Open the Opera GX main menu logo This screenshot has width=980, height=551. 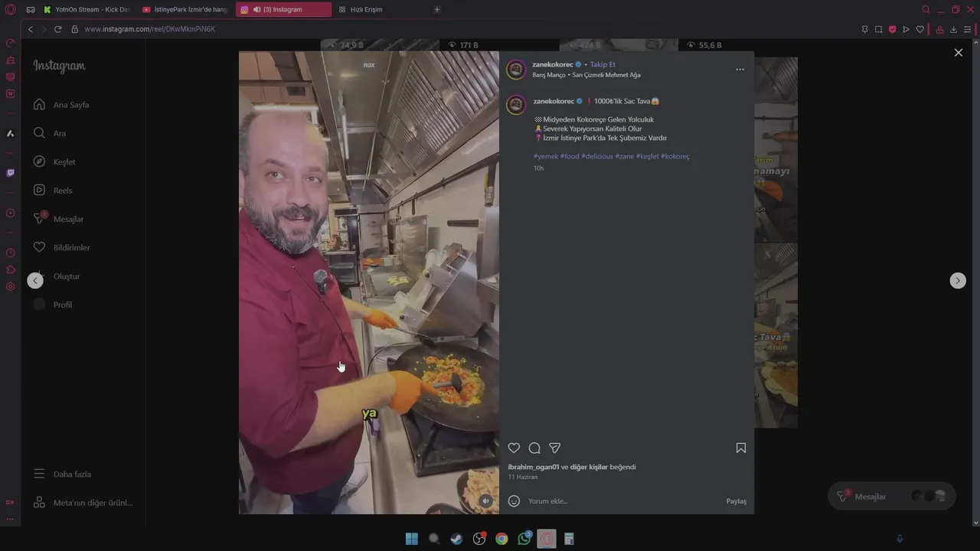10,9
